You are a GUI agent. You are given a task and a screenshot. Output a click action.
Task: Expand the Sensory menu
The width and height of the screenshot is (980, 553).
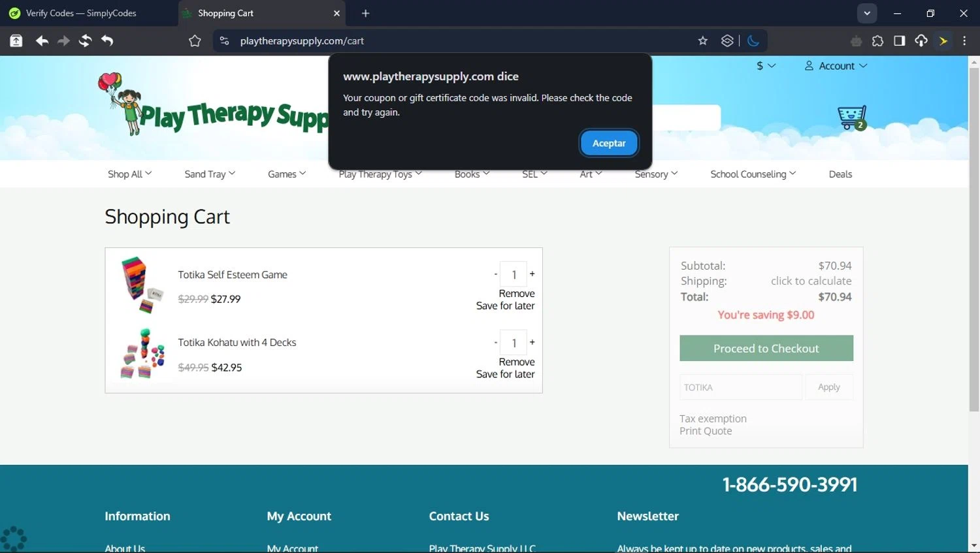[656, 174]
